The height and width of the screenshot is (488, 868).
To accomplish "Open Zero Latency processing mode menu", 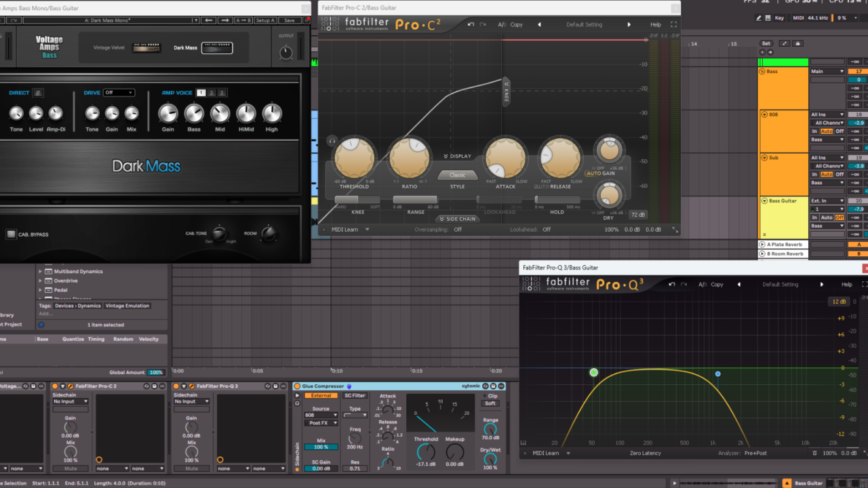I will point(645,453).
